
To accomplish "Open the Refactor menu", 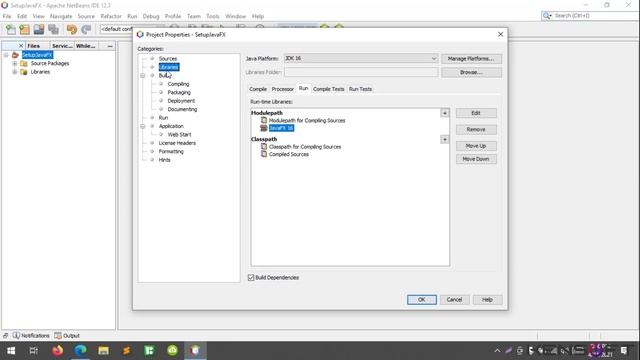I will [111, 16].
